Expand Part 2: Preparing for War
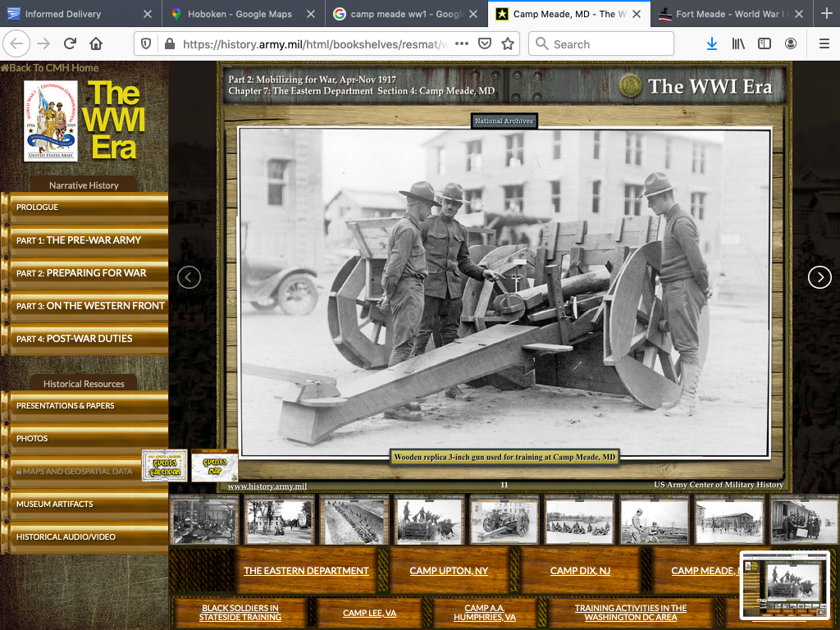 click(x=82, y=273)
